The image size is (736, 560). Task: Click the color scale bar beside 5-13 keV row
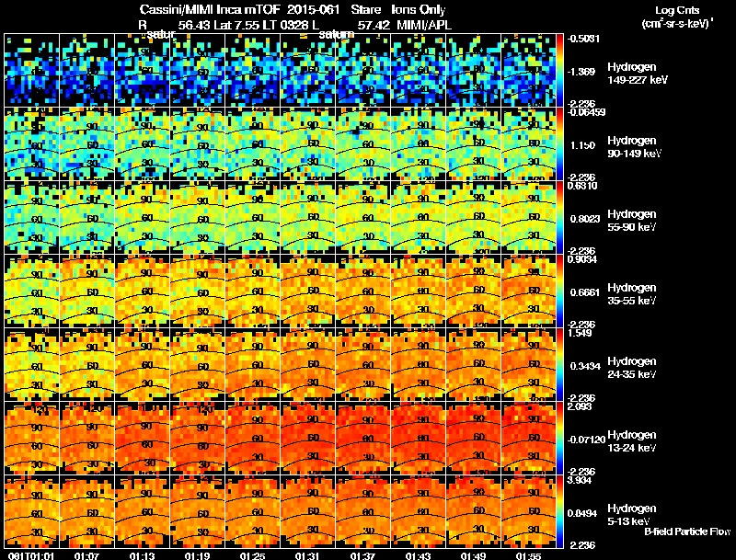(x=559, y=512)
